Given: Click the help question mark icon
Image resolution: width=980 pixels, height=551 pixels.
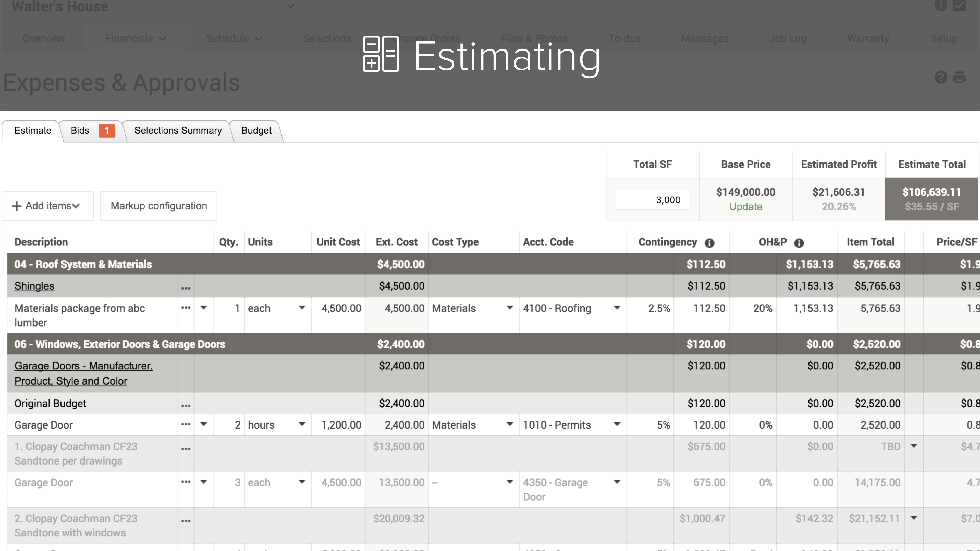Looking at the screenshot, I should tap(941, 77).
